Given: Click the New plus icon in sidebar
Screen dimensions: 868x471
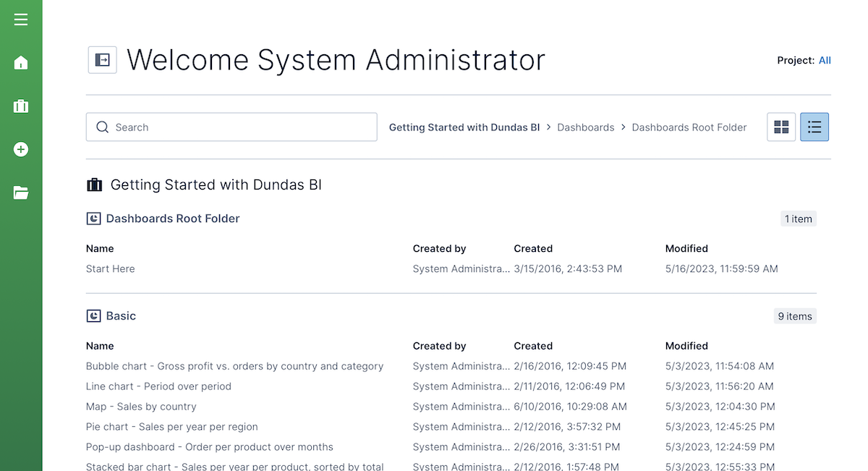Looking at the screenshot, I should 21,150.
